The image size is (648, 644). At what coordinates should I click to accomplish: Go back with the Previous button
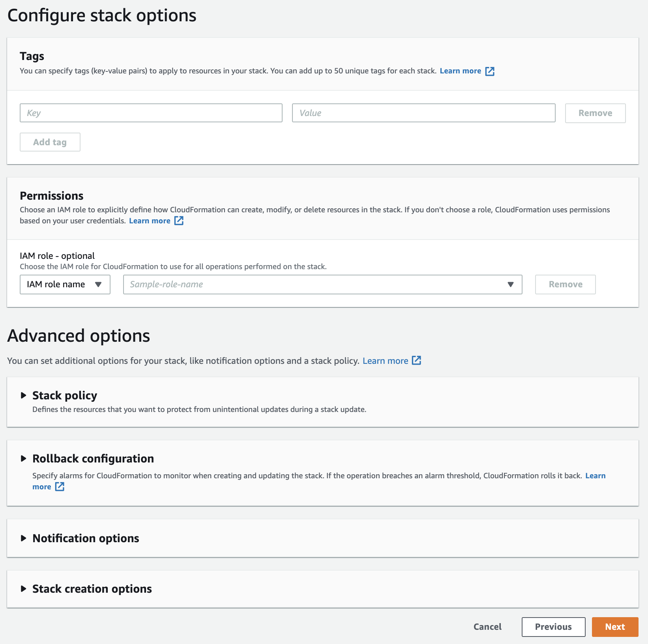[x=553, y=627]
